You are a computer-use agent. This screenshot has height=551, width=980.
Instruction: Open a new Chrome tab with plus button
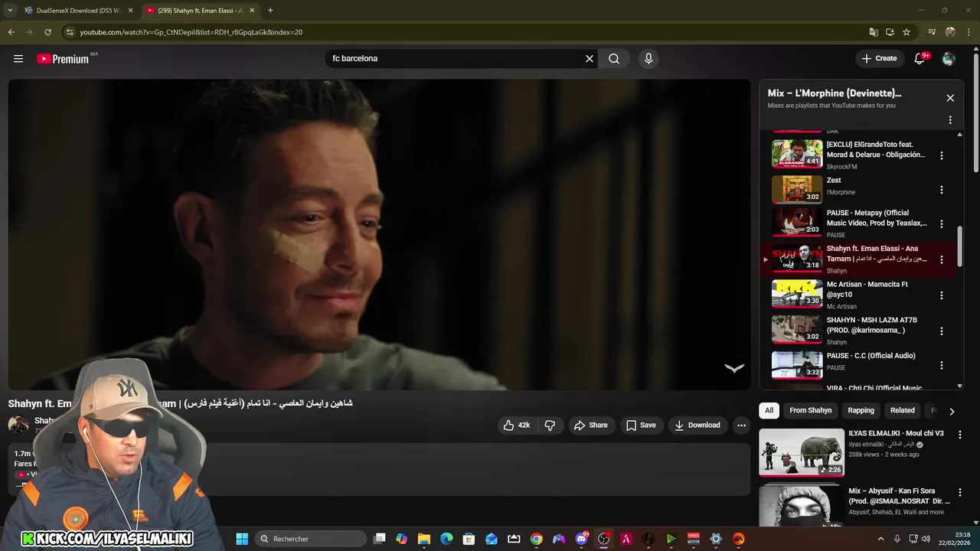click(x=270, y=11)
